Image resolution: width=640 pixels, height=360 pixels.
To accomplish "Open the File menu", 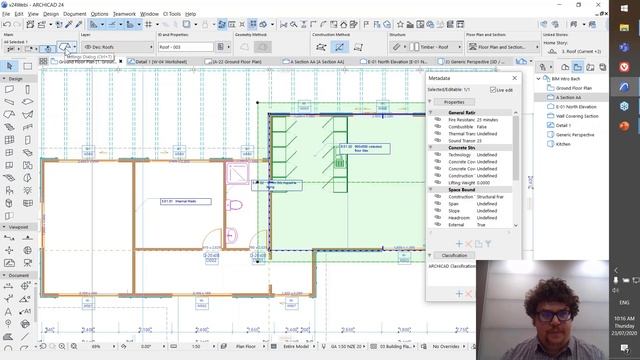I will tap(6, 14).
